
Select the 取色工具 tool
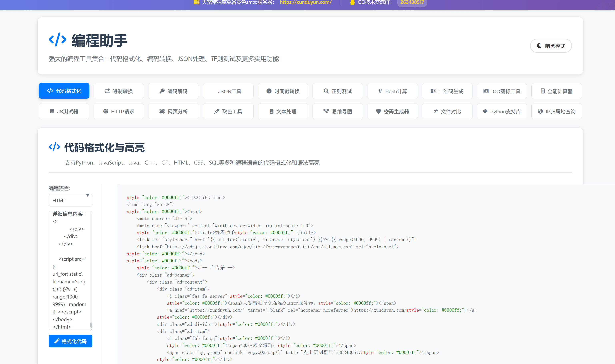pos(228,111)
